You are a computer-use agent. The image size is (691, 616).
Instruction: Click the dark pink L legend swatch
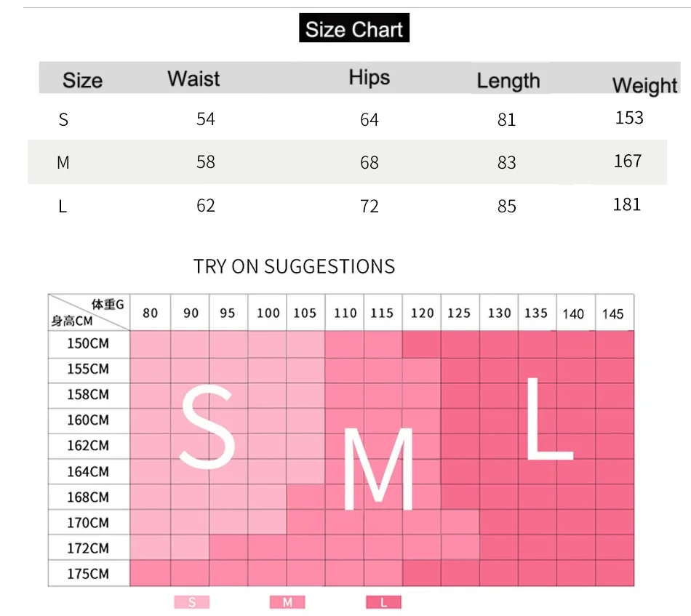tap(384, 601)
